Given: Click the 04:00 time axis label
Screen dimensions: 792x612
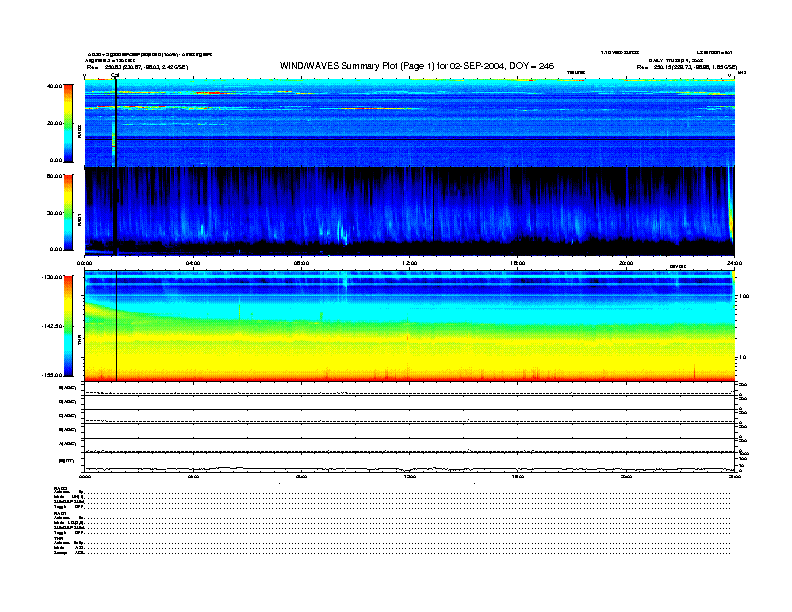Looking at the screenshot, I should click(193, 263).
